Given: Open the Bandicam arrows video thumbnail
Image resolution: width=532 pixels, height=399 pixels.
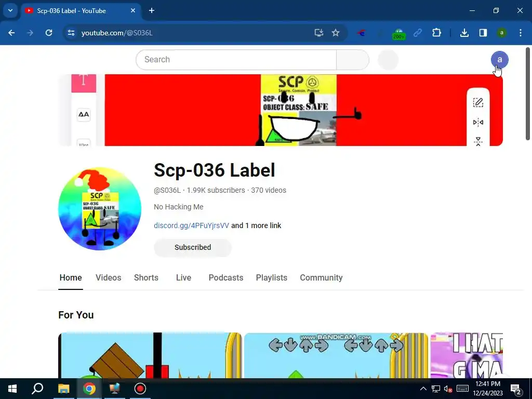Looking at the screenshot, I should click(x=336, y=355).
